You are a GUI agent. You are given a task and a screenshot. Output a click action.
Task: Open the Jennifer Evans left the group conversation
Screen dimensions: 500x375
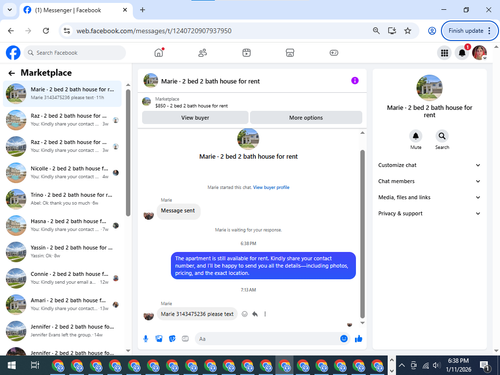62,331
